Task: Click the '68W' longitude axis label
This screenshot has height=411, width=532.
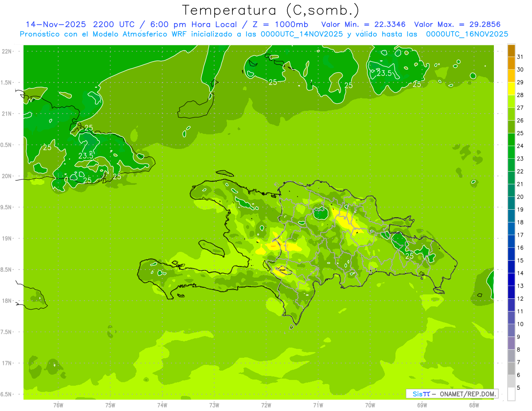Action: click(x=474, y=405)
